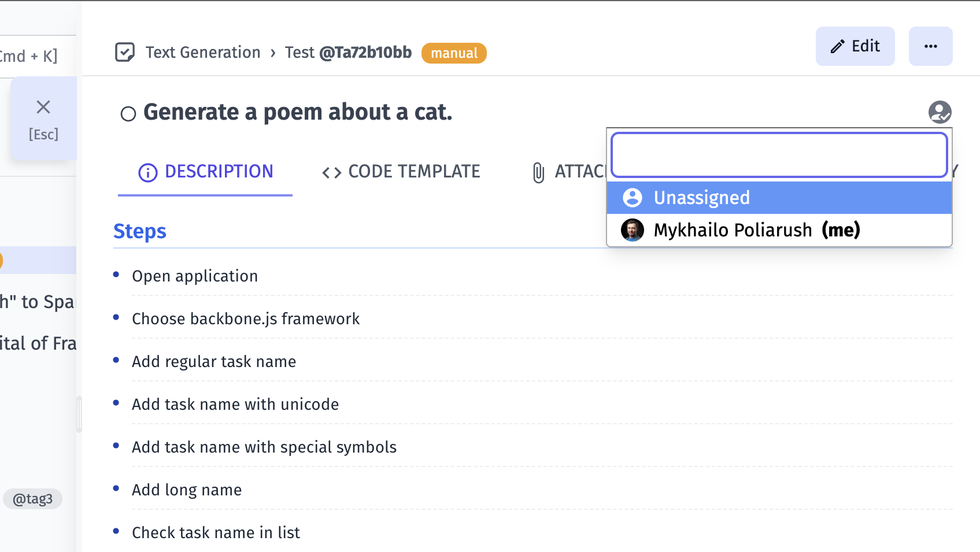Click the @tag3 tag in sidebar
The width and height of the screenshot is (980, 552).
[x=32, y=499]
